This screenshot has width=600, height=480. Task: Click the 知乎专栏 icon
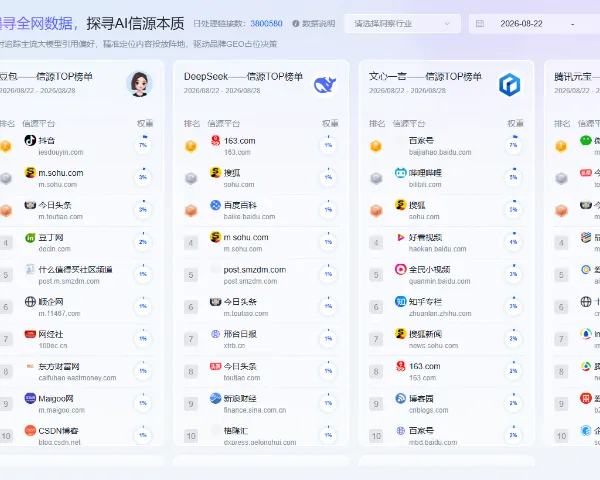(x=401, y=302)
